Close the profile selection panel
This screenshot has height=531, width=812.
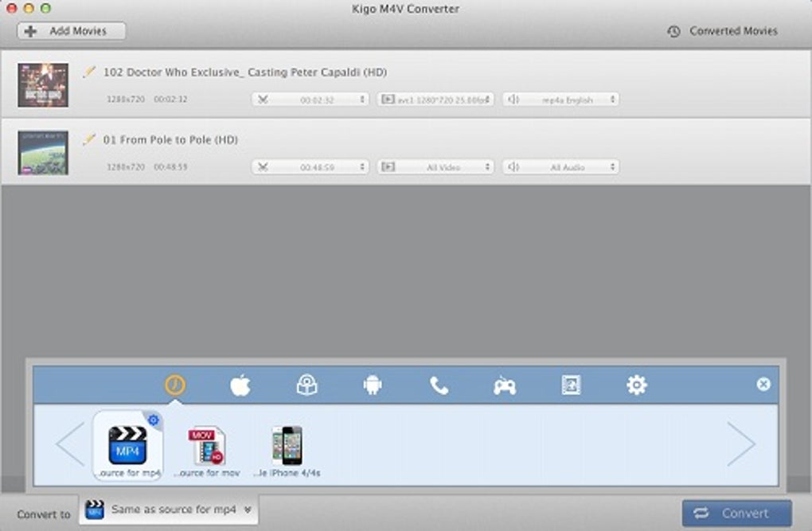click(763, 385)
